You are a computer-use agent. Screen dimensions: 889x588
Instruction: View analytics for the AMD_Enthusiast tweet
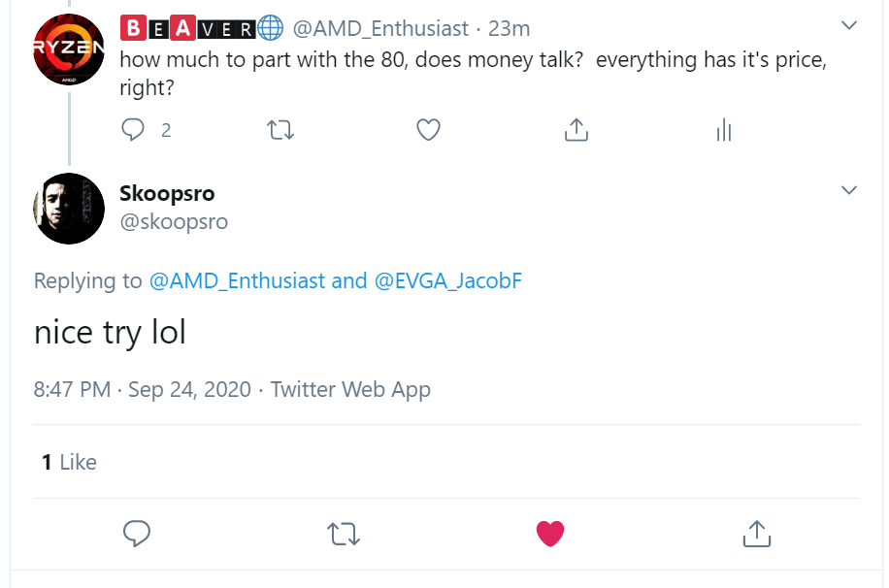723,130
